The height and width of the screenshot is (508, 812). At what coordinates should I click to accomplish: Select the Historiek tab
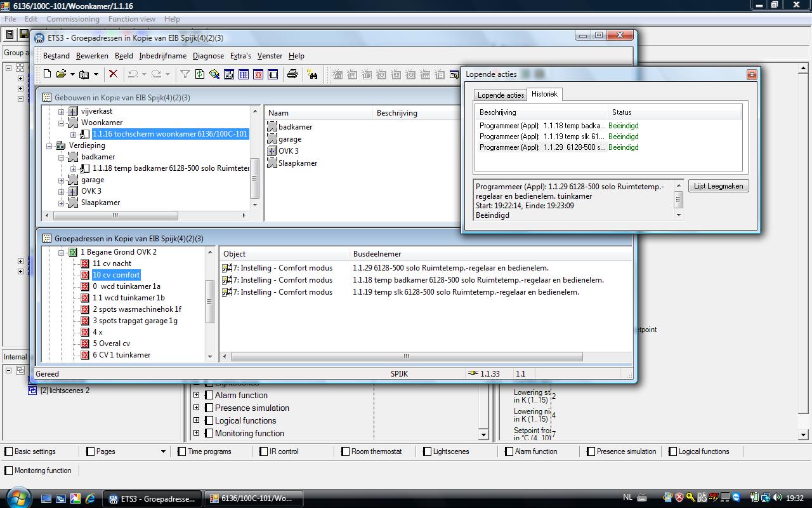click(544, 94)
